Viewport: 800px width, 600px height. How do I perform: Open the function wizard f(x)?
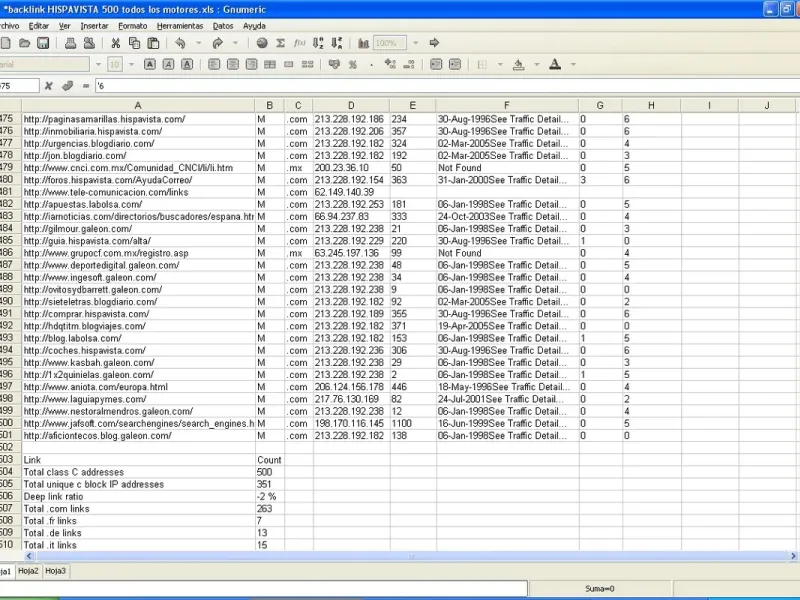coord(299,43)
